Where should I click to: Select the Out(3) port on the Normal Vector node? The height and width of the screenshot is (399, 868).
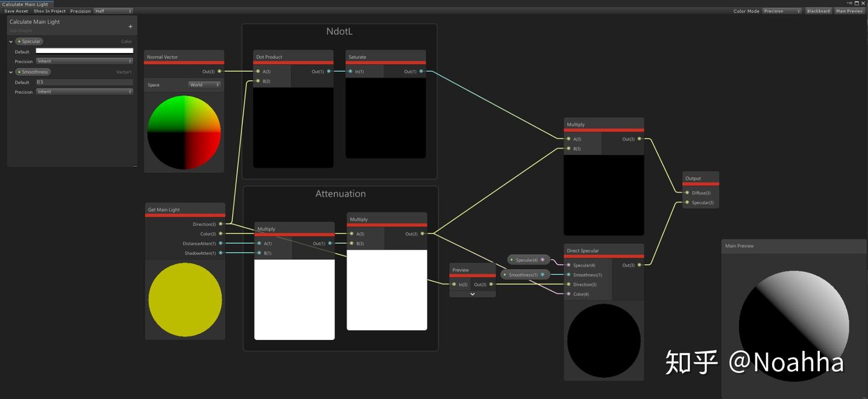[219, 71]
